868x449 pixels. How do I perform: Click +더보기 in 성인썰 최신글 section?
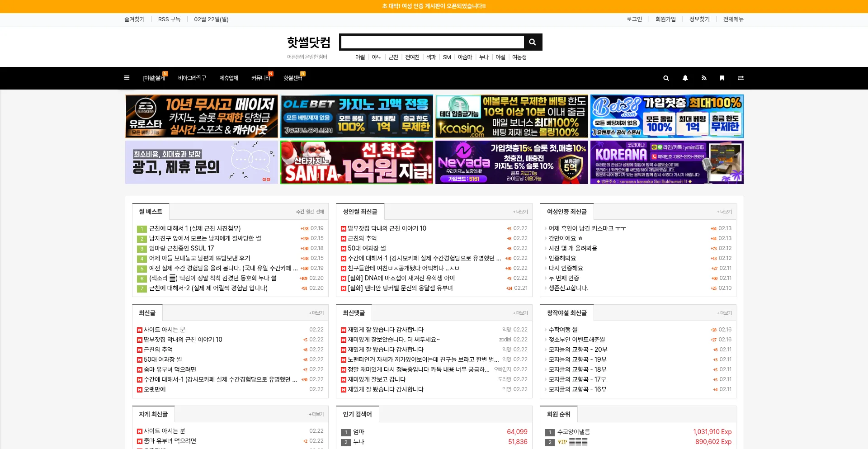(x=520, y=212)
